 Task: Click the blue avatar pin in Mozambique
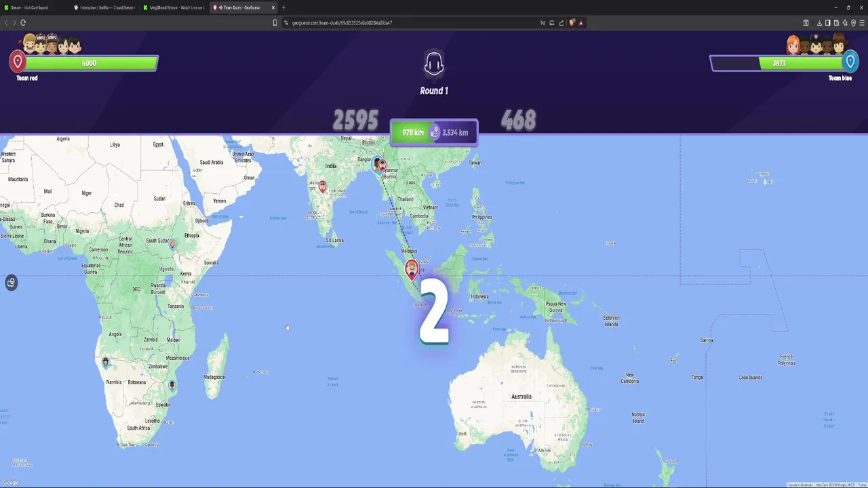point(172,386)
